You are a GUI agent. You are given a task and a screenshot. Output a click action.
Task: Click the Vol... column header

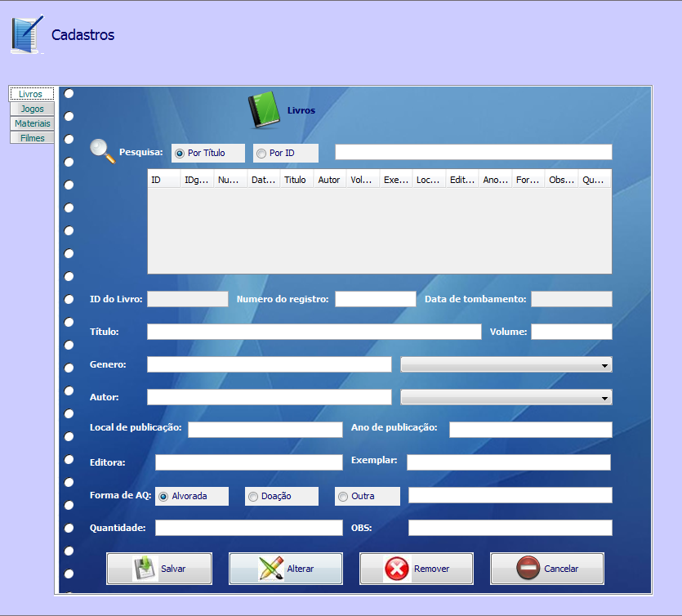363,180
